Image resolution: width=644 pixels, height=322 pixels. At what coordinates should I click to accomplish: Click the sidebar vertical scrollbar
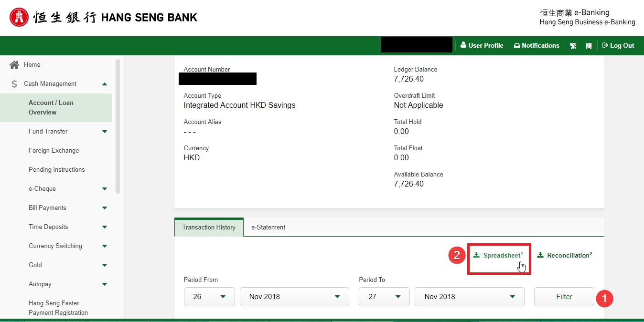118,126
